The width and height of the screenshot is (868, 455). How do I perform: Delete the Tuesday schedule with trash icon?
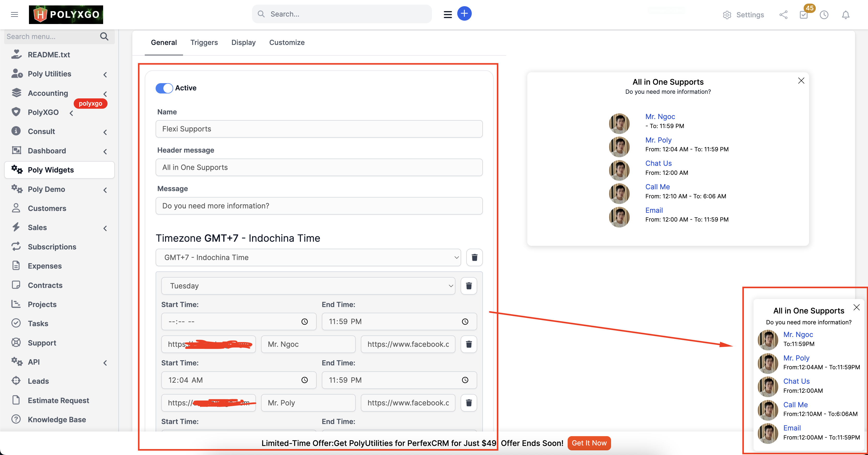coord(468,286)
